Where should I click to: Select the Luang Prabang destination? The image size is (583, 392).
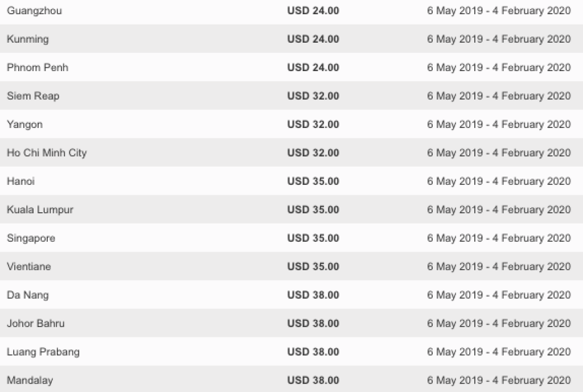tap(43, 352)
